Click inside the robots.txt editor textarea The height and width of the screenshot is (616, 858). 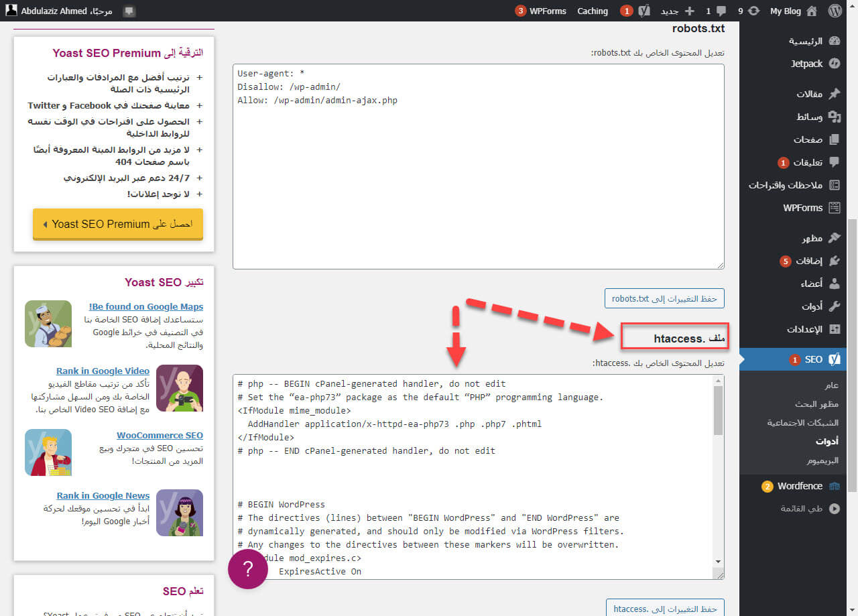(x=479, y=167)
